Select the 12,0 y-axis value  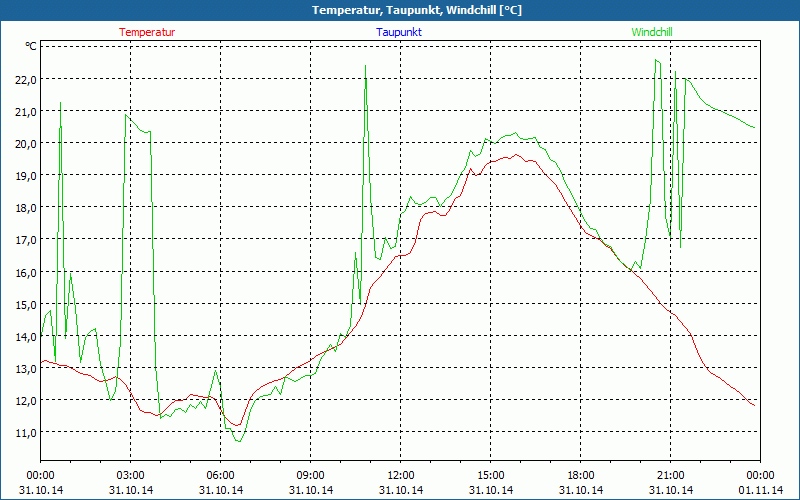24,400
